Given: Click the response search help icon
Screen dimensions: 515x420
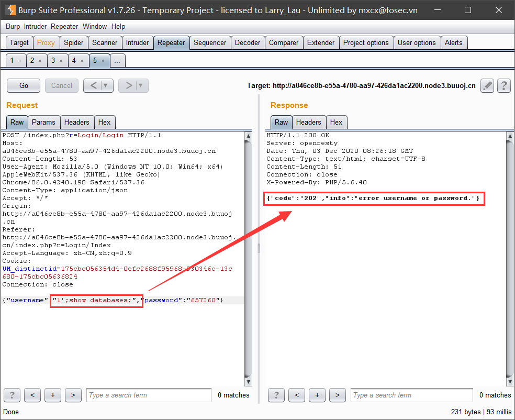Looking at the screenshot, I should (276, 395).
